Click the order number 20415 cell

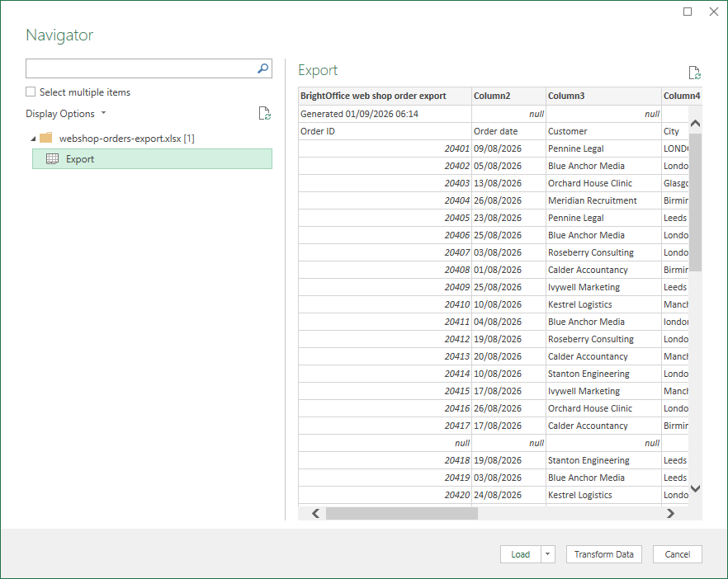pos(385,391)
